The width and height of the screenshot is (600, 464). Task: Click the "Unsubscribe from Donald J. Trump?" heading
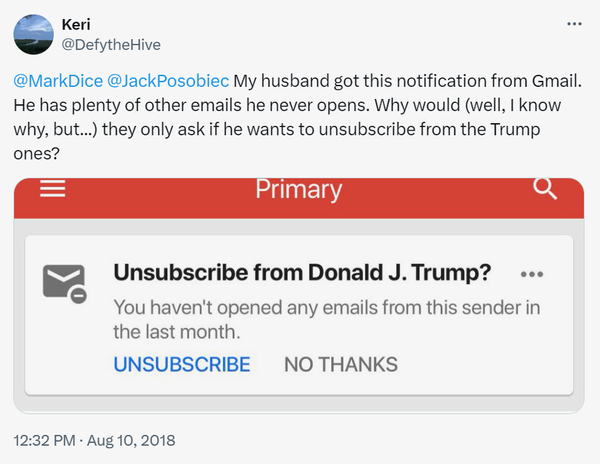[x=302, y=273]
